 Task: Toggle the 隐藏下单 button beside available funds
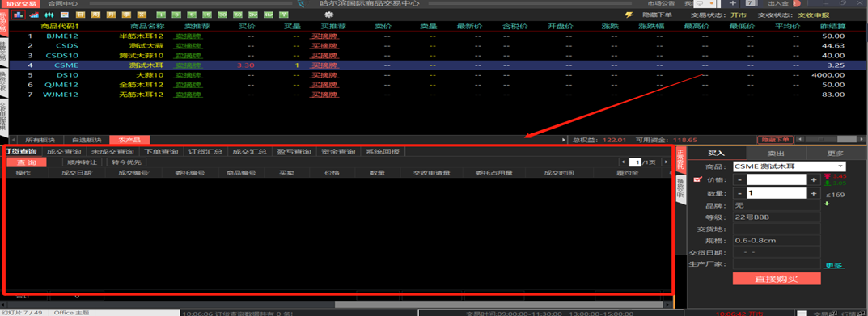point(775,140)
